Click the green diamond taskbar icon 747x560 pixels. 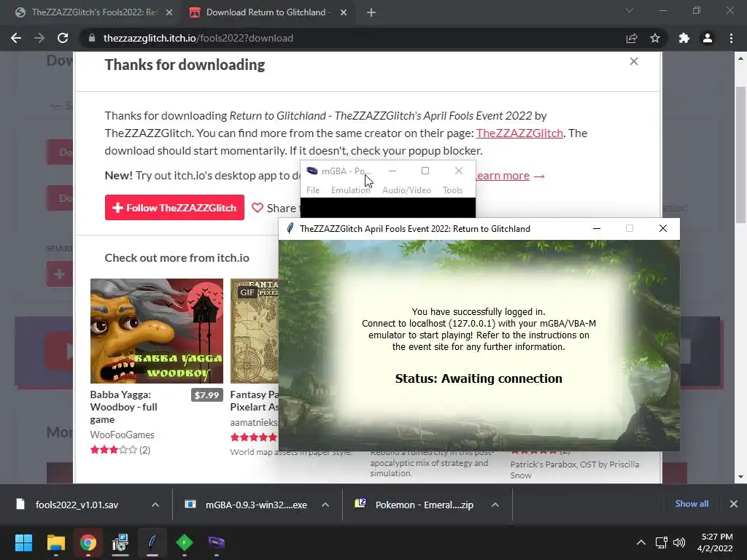tap(185, 542)
